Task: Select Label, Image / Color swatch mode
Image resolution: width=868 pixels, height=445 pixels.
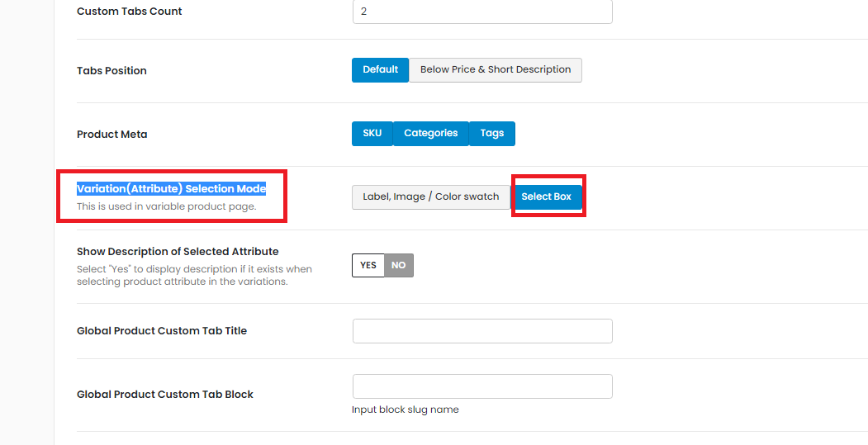Action: coord(430,197)
